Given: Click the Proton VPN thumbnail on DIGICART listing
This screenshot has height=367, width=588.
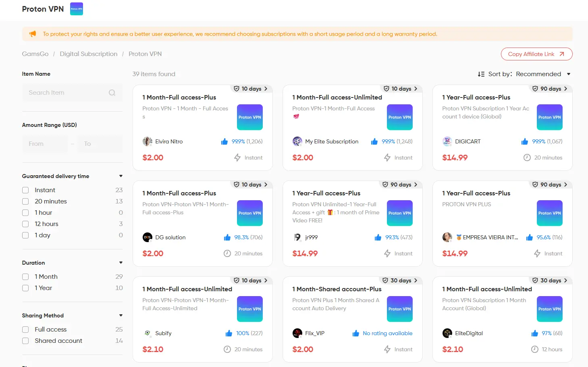Looking at the screenshot, I should tap(550, 117).
